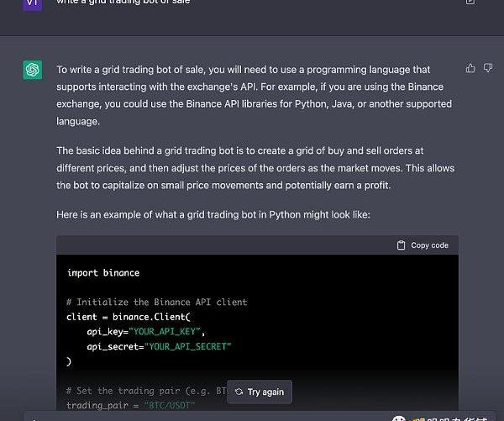Click the paragraph starting "To write a grid"
Image resolution: width=504 pixels, height=421 pixels.
[x=255, y=95]
